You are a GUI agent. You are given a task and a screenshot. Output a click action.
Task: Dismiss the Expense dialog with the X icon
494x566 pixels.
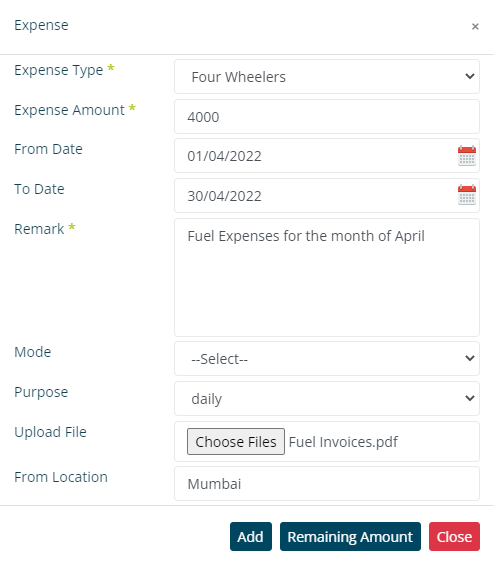pos(475,26)
